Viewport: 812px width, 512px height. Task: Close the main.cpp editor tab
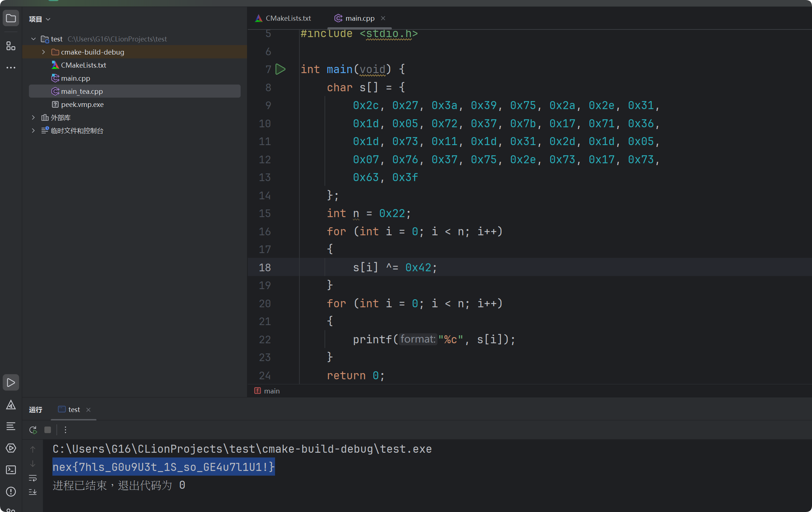pyautogui.click(x=383, y=18)
